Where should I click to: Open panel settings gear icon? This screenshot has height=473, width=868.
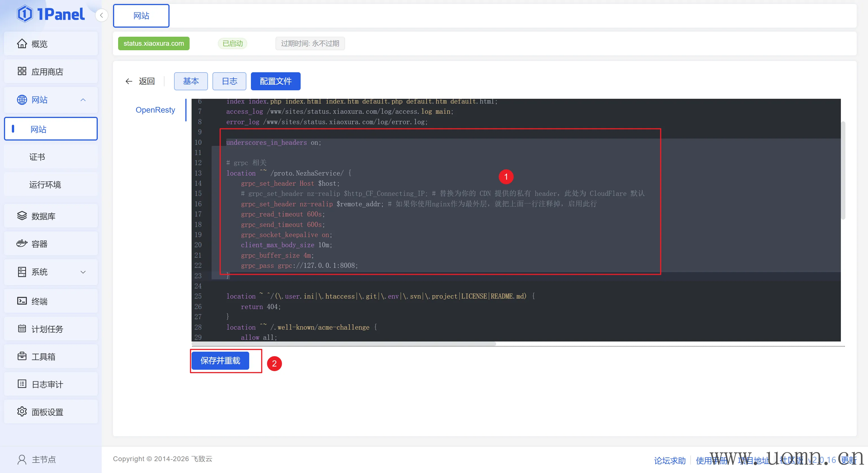click(22, 411)
